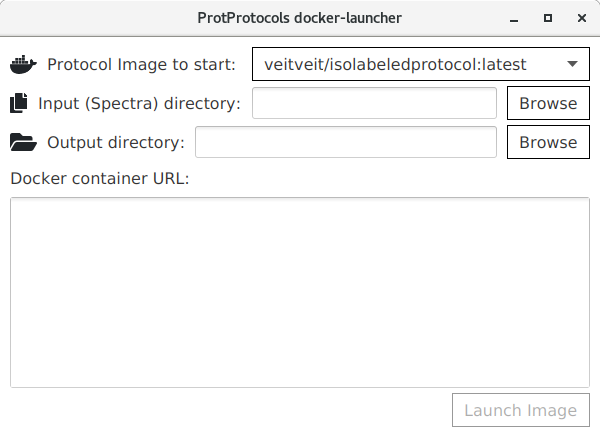Focus the Input (Spectra) directory text field

point(375,103)
